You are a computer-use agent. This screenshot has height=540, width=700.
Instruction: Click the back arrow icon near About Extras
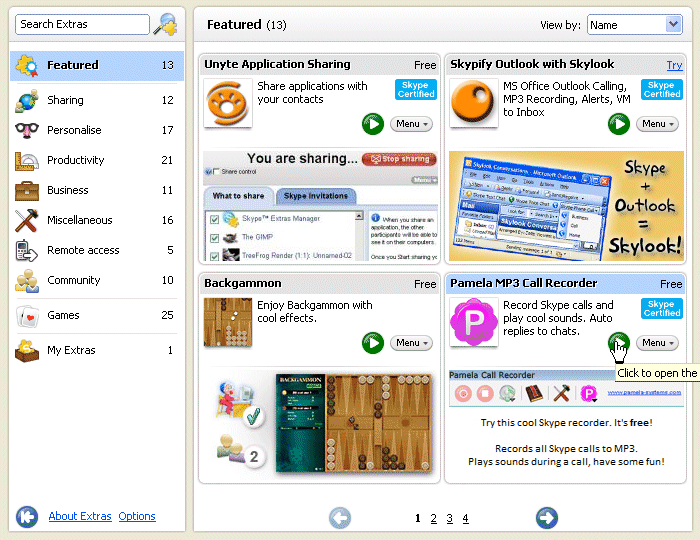27,517
